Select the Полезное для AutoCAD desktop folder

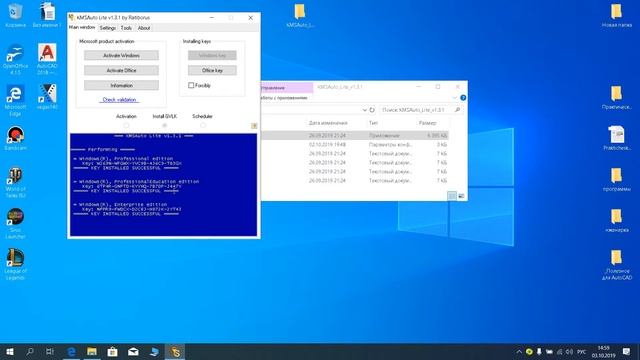[x=616, y=264]
